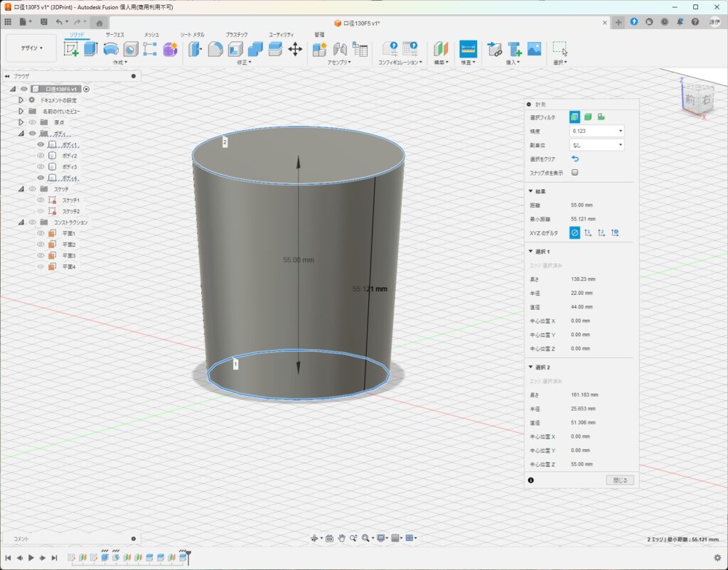This screenshot has height=570, width=728.
Task: Toggle the snap points display checkbox
Action: 574,173
